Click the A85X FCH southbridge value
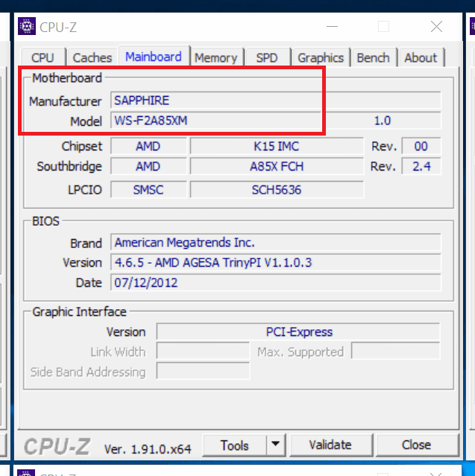This screenshot has height=476, width=475. coord(277,166)
